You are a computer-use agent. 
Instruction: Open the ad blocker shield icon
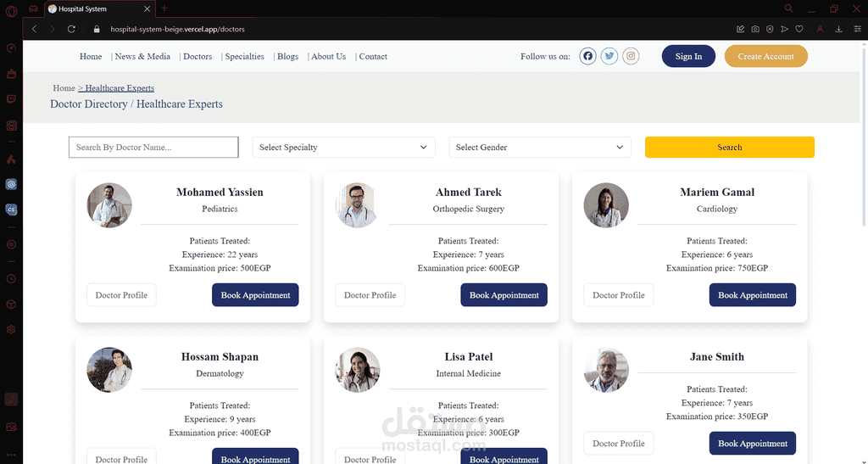tap(770, 29)
